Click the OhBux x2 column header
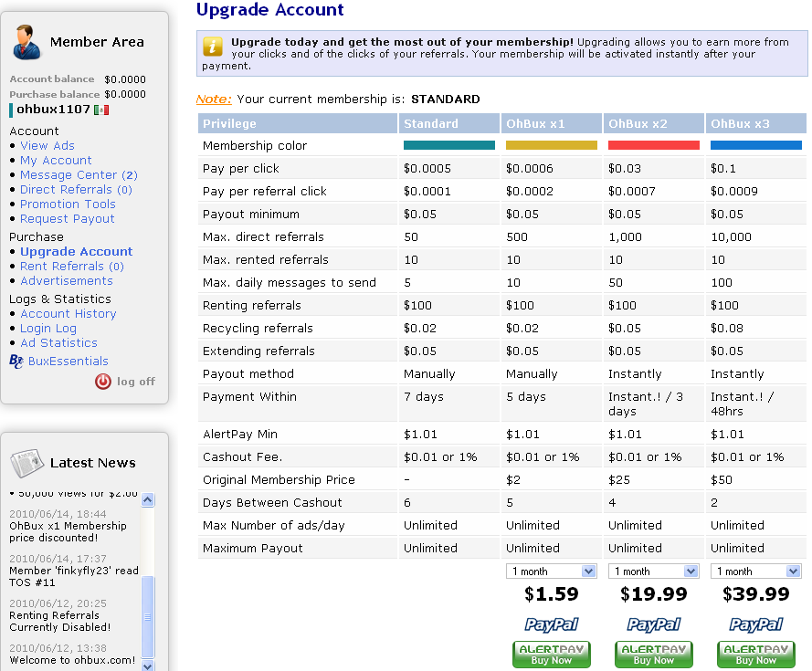The image size is (812, 671). coord(654,124)
